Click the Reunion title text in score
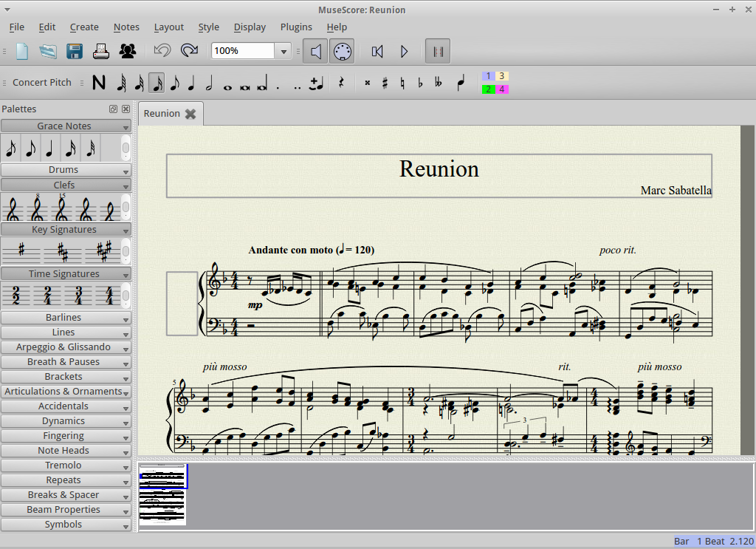 point(439,169)
